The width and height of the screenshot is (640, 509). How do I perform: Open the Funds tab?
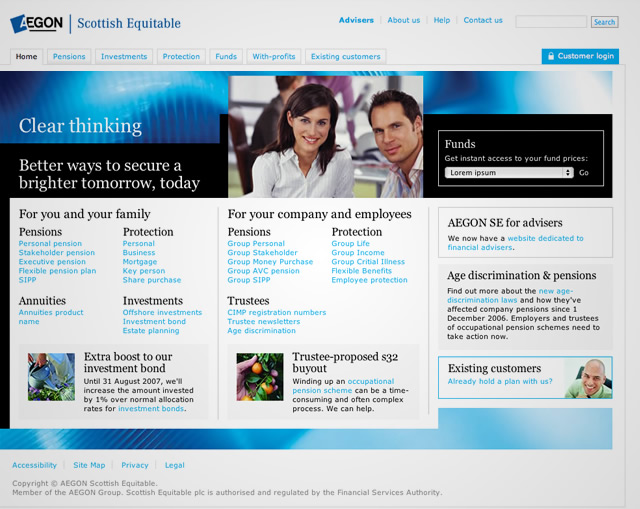[226, 56]
